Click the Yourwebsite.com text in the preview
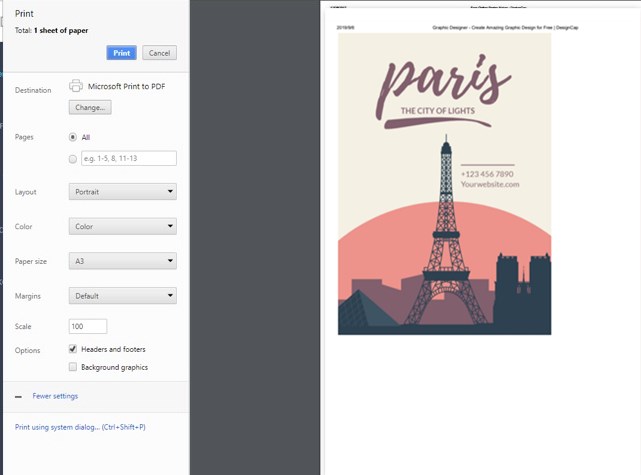This screenshot has width=641, height=475. tap(490, 184)
